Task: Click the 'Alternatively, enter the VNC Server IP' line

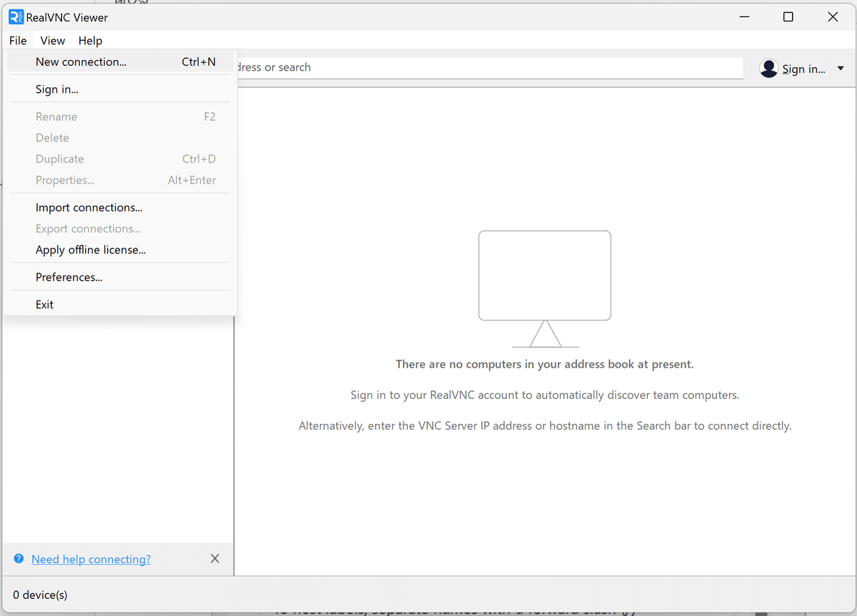Action: click(545, 426)
